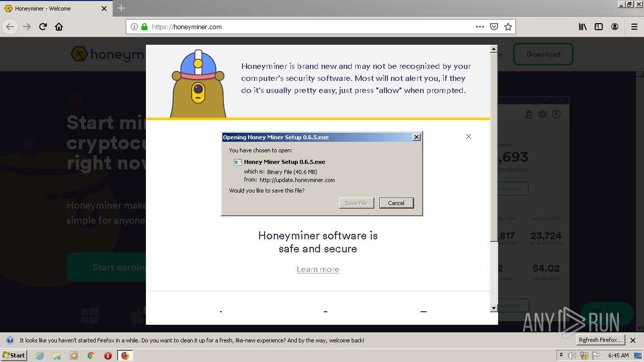
Task: Click the settings gear in the app preview
Action: coord(542,115)
